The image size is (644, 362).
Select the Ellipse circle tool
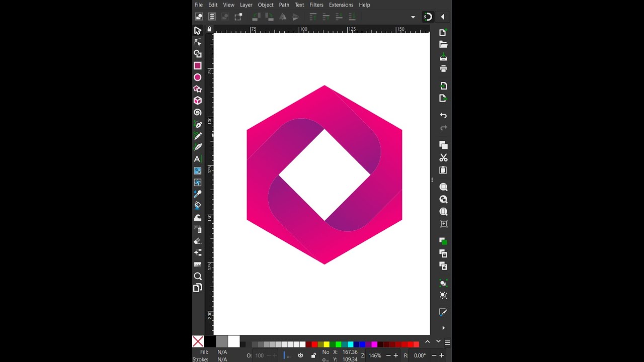198,77
